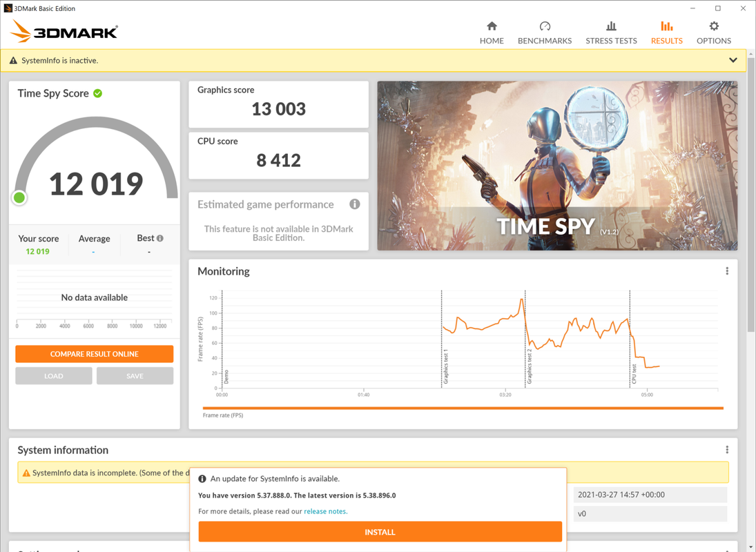Click the CPU test marker line
Viewport: 756px width, 552px height.
[630, 339]
